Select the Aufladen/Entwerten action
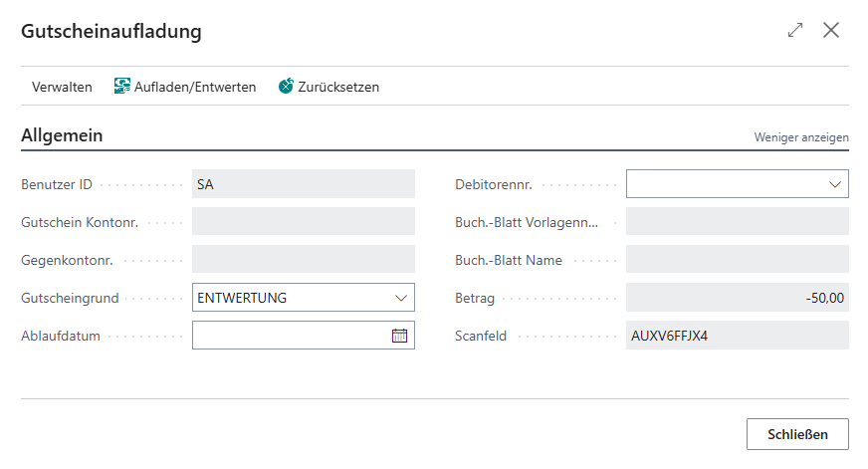 tap(194, 87)
